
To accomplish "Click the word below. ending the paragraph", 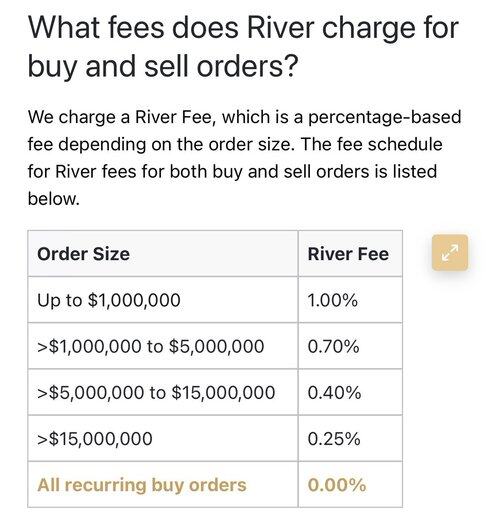I will (x=54, y=199).
